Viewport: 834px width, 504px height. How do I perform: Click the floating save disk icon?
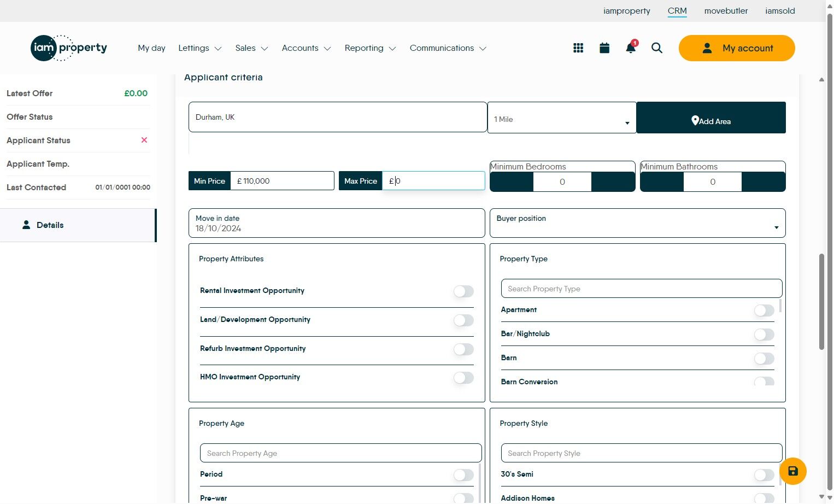click(x=793, y=471)
